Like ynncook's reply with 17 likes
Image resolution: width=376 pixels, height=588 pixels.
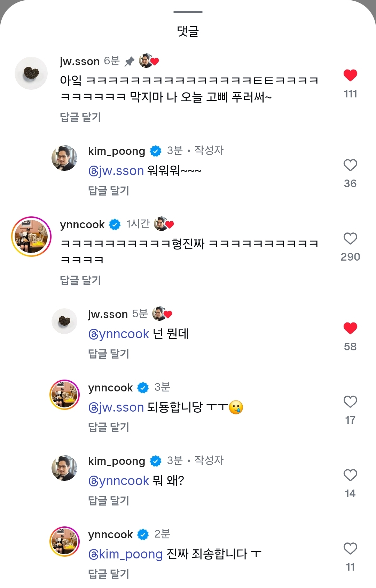coord(350,402)
